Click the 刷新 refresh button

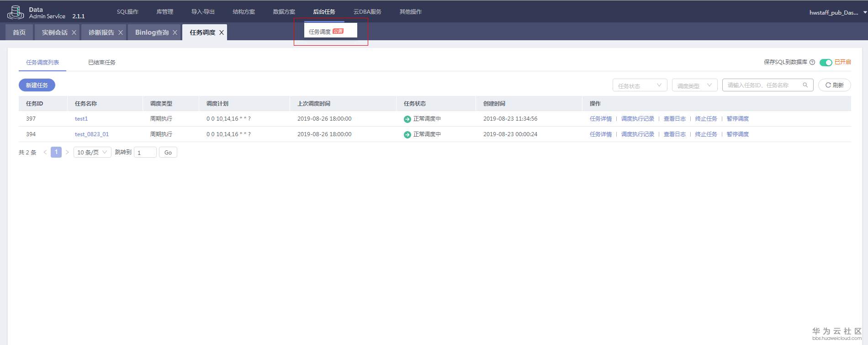[x=835, y=85]
